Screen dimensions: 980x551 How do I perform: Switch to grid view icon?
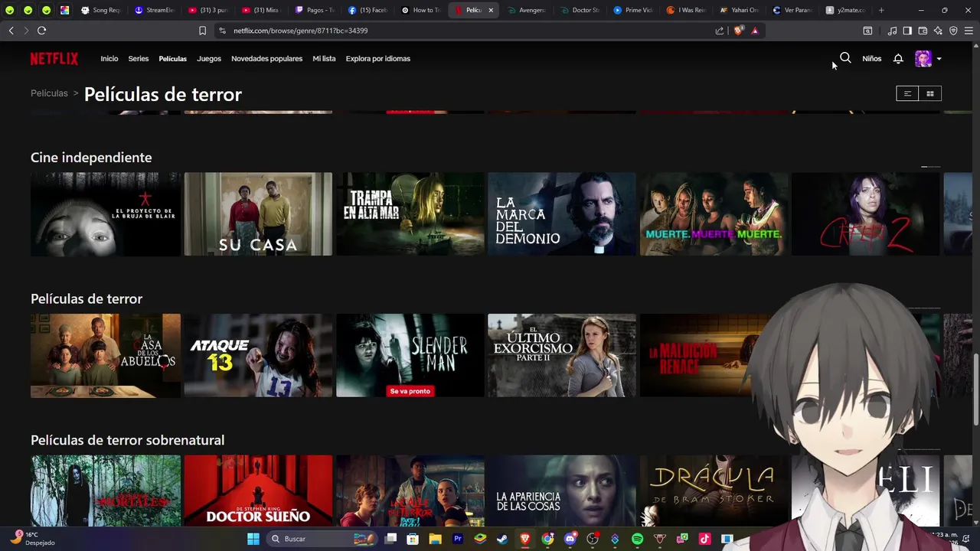point(930,93)
